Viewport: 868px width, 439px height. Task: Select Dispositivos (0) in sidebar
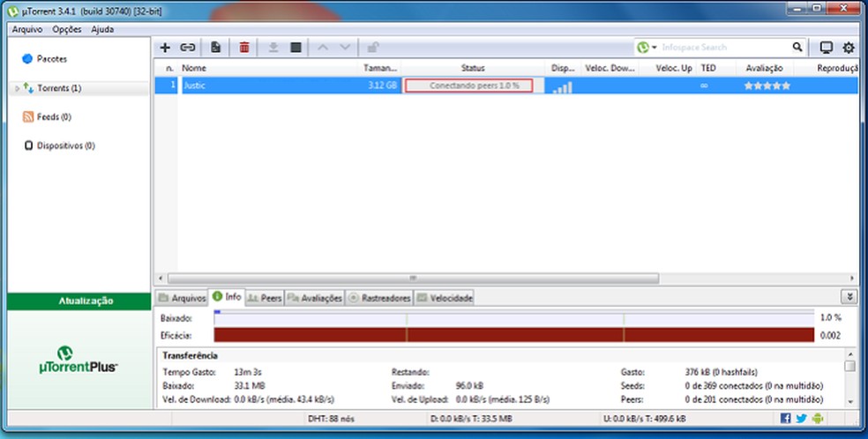click(65, 145)
